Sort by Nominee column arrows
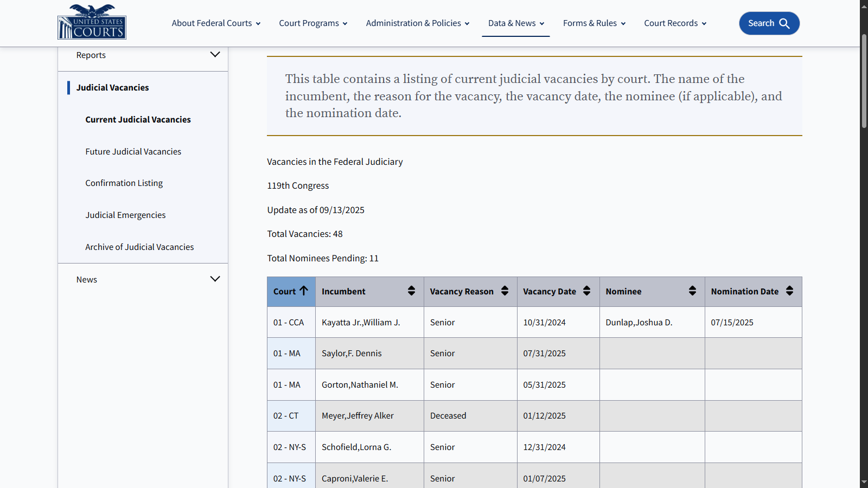The height and width of the screenshot is (488, 868). 692,291
